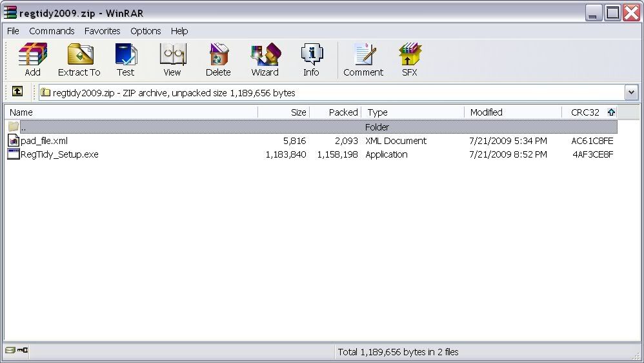
Task: Run Test on the archive
Action: pyautogui.click(x=126, y=59)
